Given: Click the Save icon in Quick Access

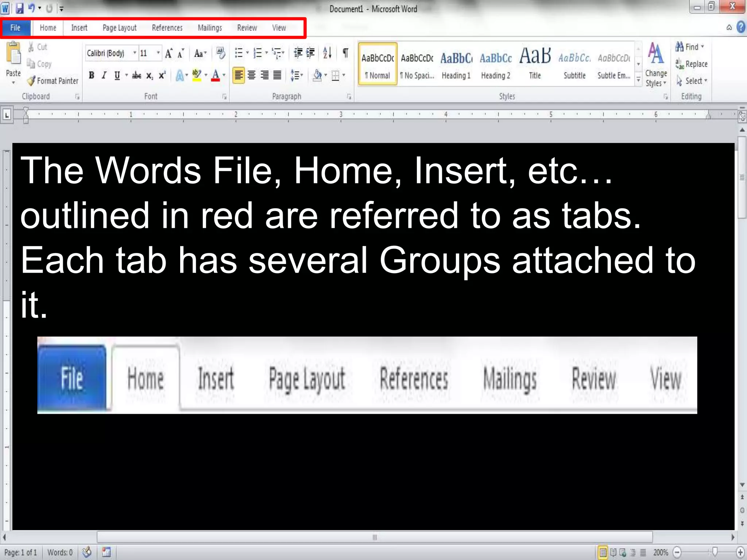Looking at the screenshot, I should tap(19, 8).
